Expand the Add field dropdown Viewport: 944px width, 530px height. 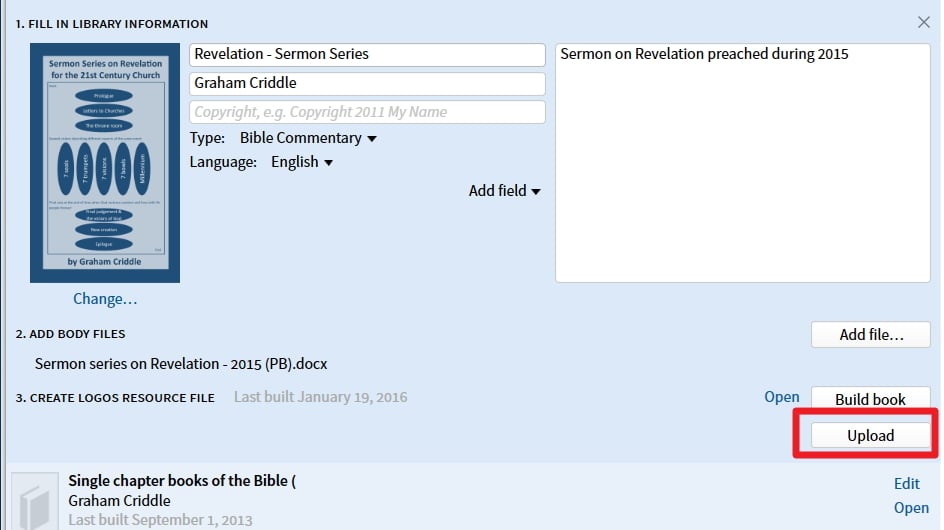coord(505,191)
